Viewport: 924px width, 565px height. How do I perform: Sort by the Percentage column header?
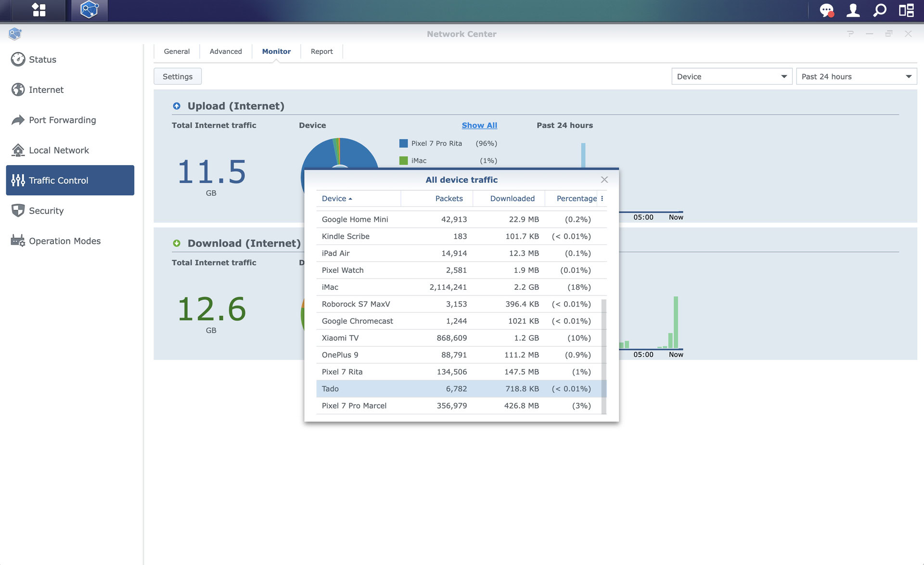coord(571,198)
